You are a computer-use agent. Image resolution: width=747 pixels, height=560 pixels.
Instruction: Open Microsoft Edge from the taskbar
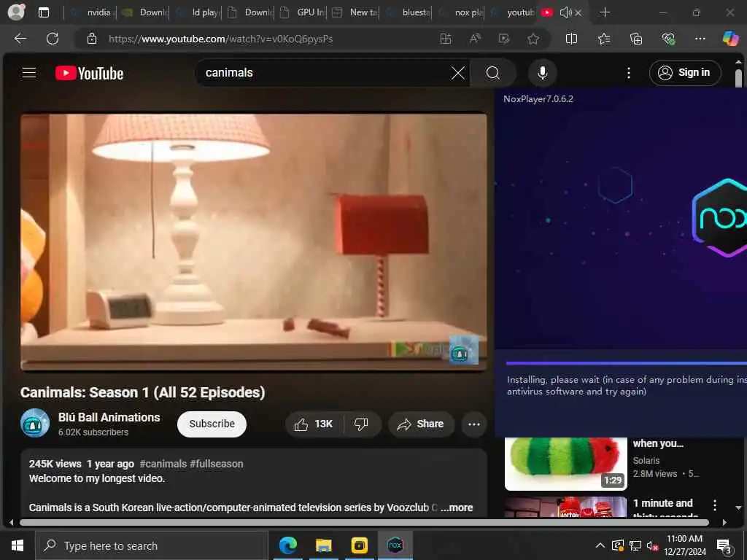click(287, 545)
